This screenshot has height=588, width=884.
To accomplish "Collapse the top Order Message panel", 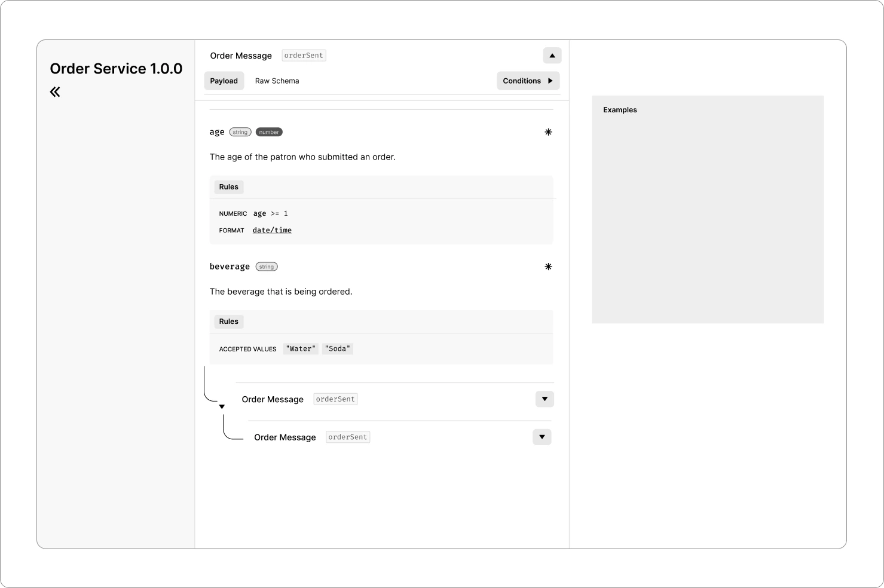I will (552, 56).
